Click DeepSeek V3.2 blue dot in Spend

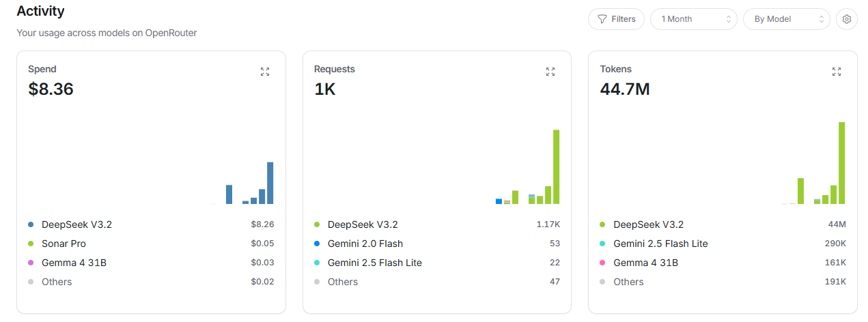coord(31,224)
